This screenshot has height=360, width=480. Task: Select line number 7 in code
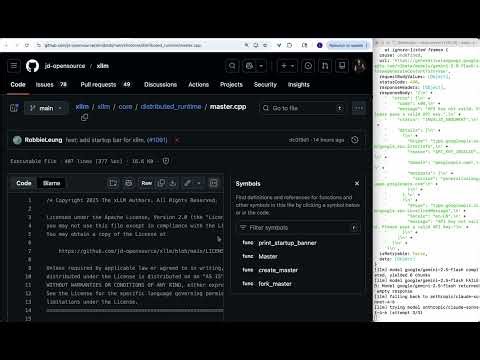pos(29,251)
